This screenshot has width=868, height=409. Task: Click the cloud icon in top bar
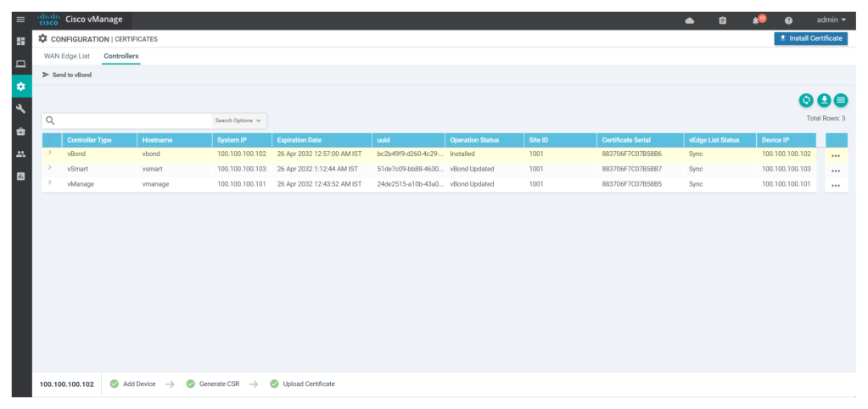(689, 20)
